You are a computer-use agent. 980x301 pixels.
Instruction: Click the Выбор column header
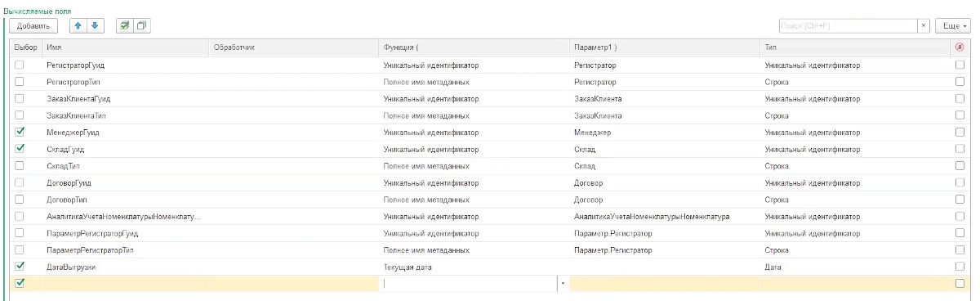tap(26, 48)
